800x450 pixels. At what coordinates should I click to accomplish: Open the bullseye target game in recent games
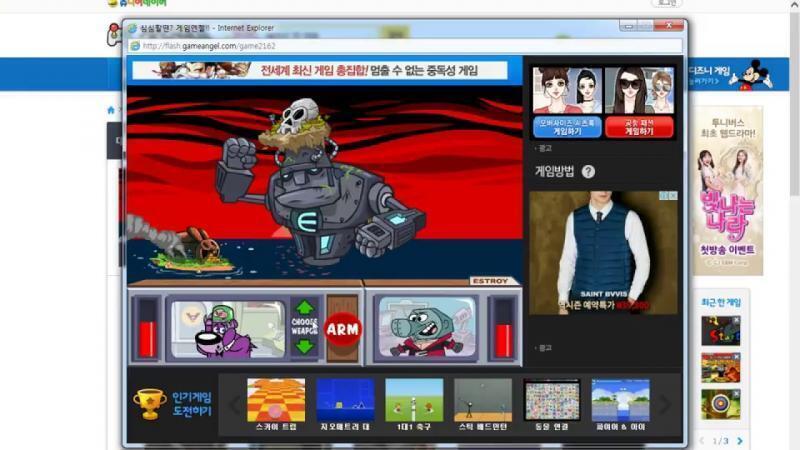point(720,405)
